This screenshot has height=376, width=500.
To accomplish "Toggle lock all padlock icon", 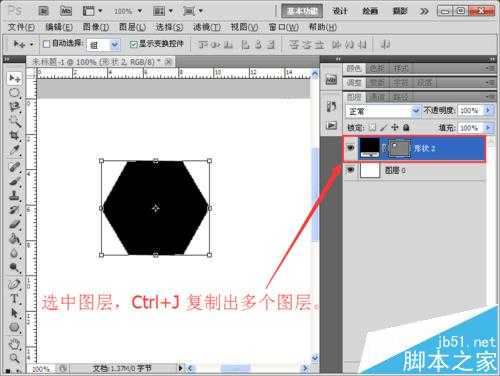I will coord(406,127).
